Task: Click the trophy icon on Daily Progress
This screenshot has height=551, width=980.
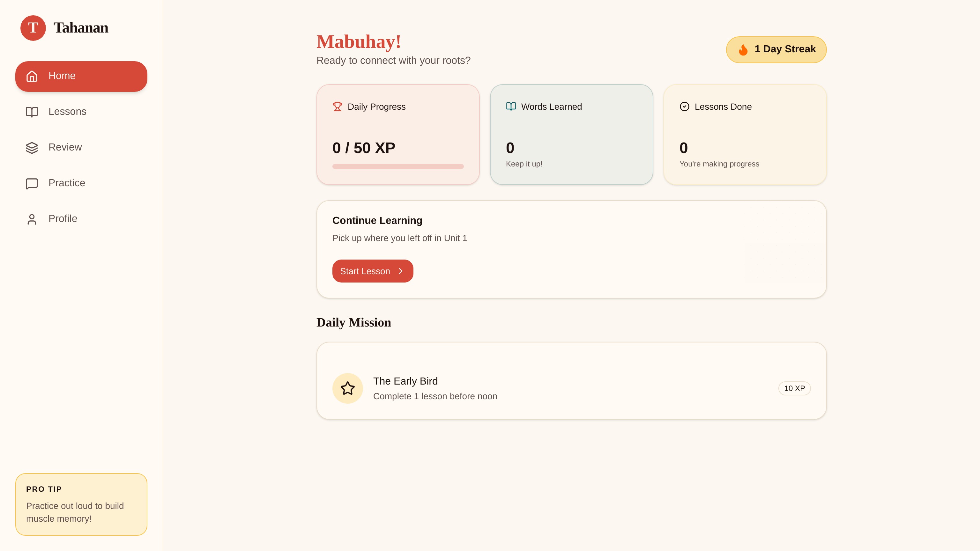Action: tap(337, 107)
